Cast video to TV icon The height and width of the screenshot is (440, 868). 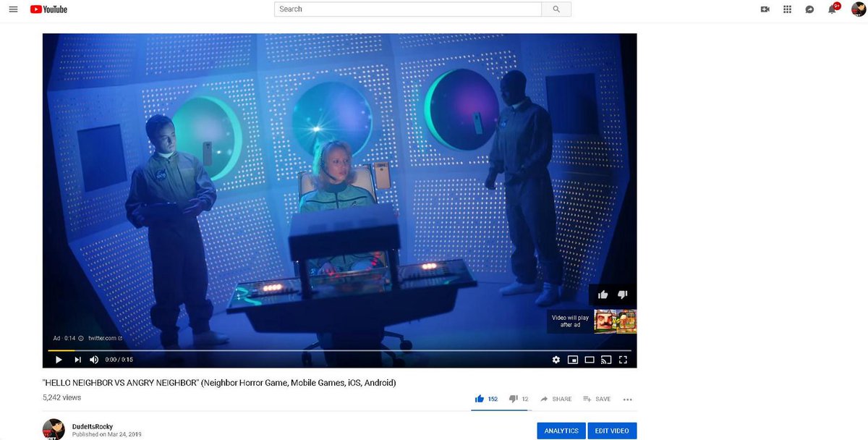click(x=606, y=360)
